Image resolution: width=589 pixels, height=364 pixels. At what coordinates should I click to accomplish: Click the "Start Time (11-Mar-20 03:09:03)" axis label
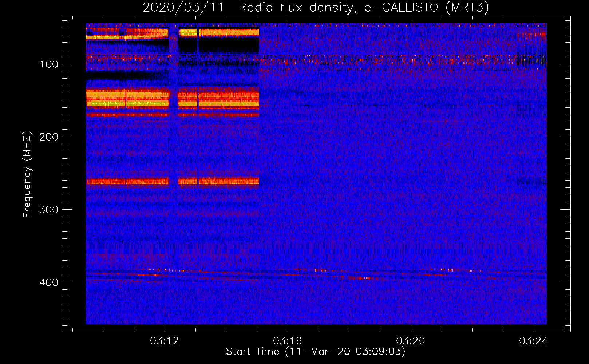click(316, 352)
